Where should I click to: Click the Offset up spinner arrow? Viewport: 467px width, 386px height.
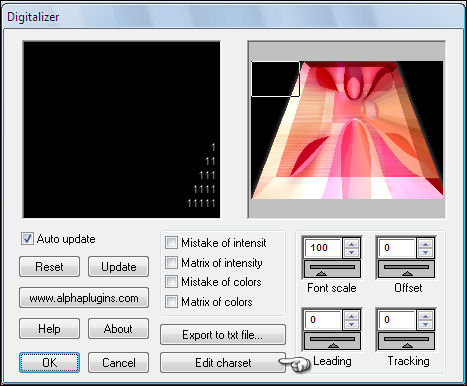pos(425,244)
